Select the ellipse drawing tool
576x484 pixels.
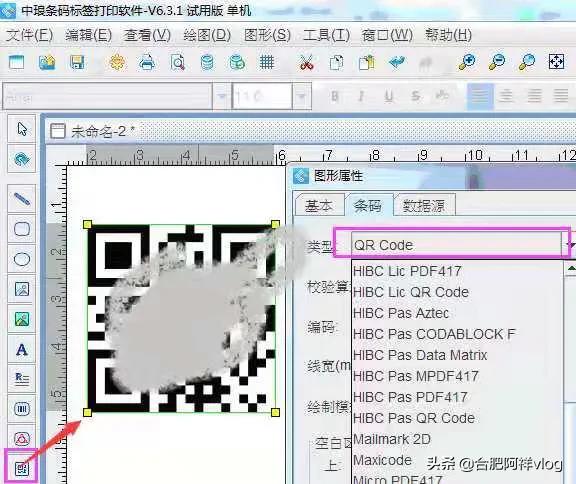22,259
